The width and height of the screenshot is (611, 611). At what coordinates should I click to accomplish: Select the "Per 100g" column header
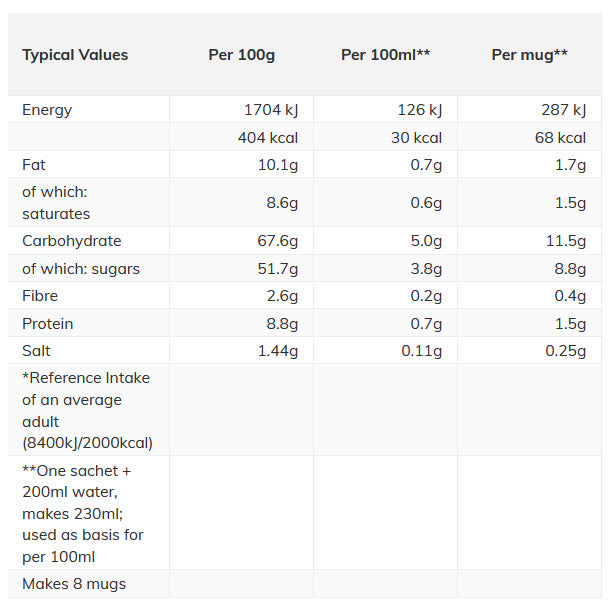[x=241, y=55]
